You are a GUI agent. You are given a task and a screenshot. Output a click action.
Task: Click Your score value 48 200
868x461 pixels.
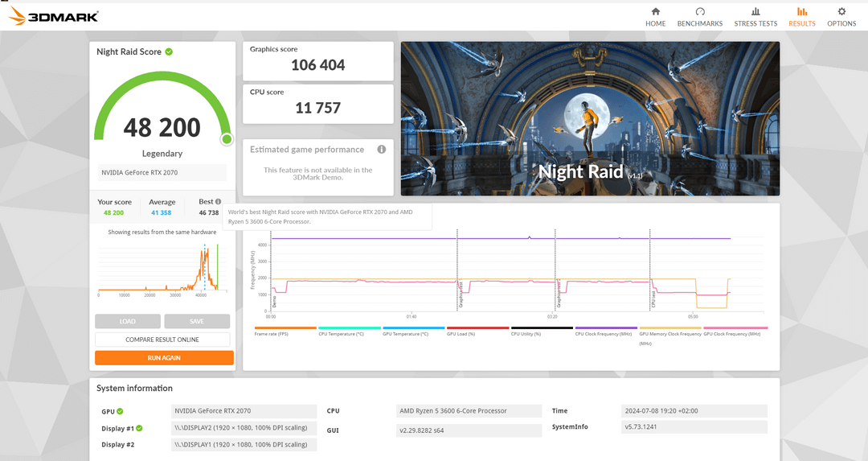[113, 212]
